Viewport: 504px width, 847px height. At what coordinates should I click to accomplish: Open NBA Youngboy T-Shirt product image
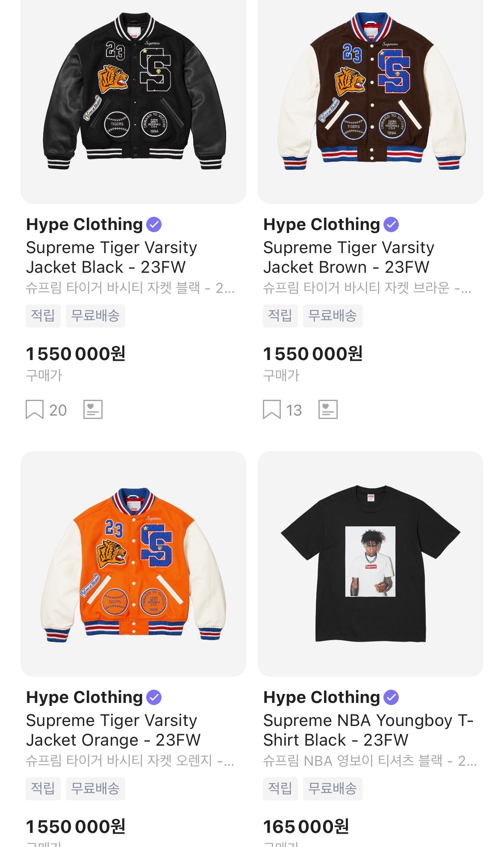tap(371, 564)
